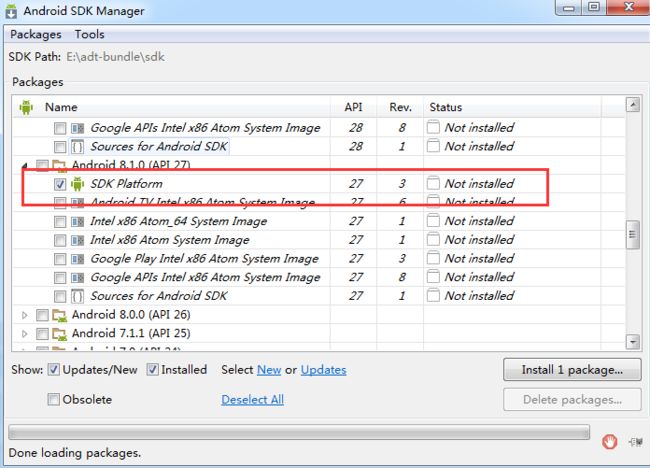Toggle the Updates/New filter checkbox

[x=54, y=370]
